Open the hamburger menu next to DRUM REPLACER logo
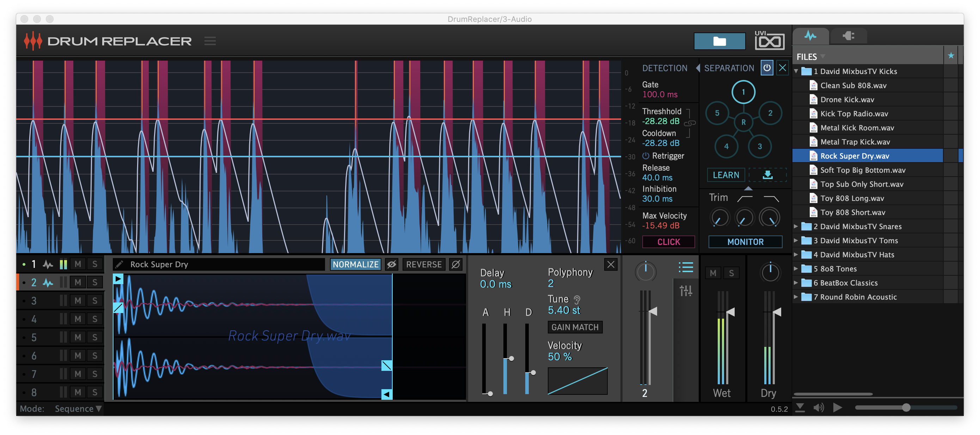 [210, 41]
